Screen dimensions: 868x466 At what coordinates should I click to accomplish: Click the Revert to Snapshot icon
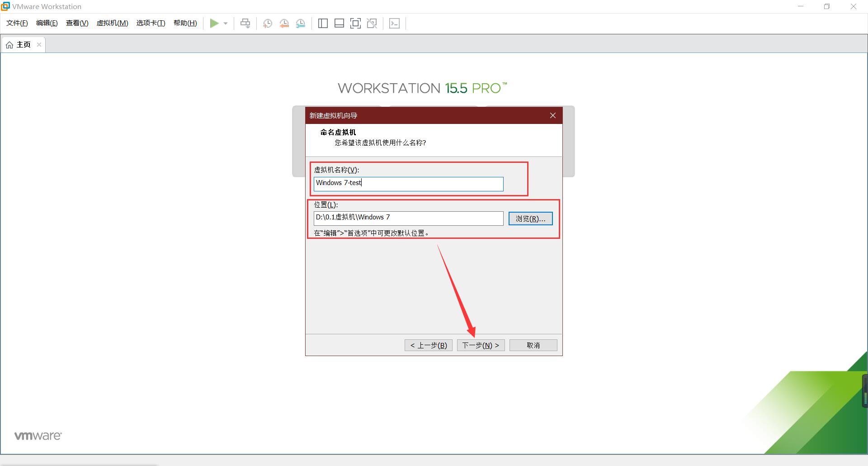click(284, 24)
